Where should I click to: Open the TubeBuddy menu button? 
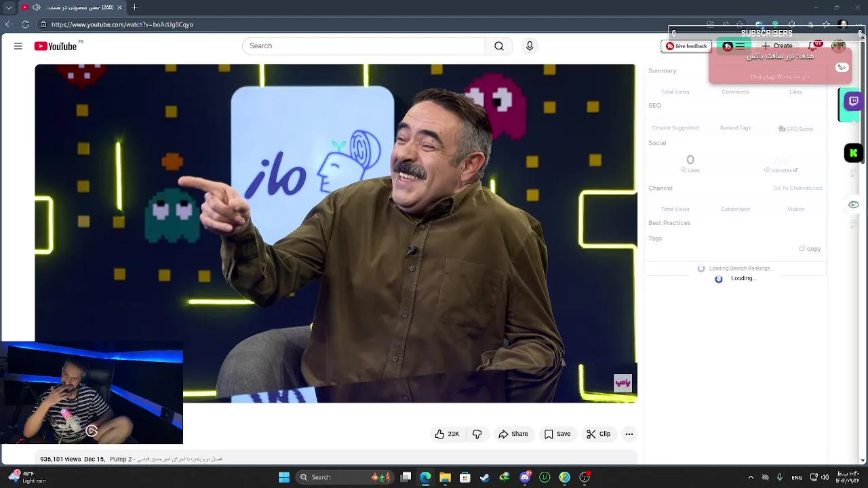tap(734, 46)
